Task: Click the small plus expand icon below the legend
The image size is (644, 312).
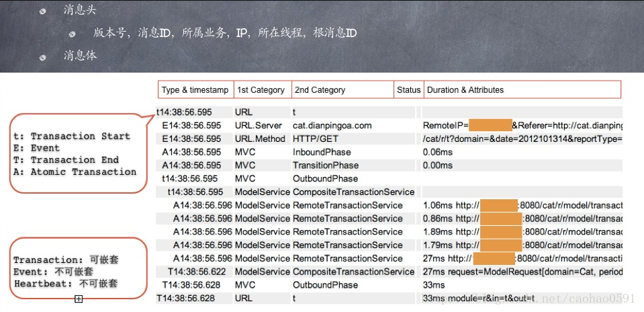Action: click(x=79, y=299)
